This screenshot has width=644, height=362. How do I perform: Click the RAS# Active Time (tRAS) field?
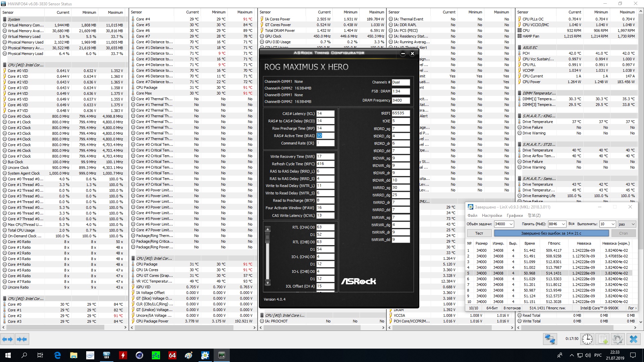point(325,136)
